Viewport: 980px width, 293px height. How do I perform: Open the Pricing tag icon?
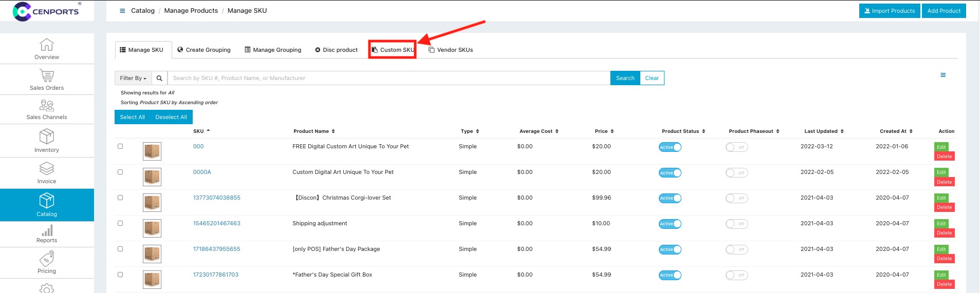[x=47, y=259]
